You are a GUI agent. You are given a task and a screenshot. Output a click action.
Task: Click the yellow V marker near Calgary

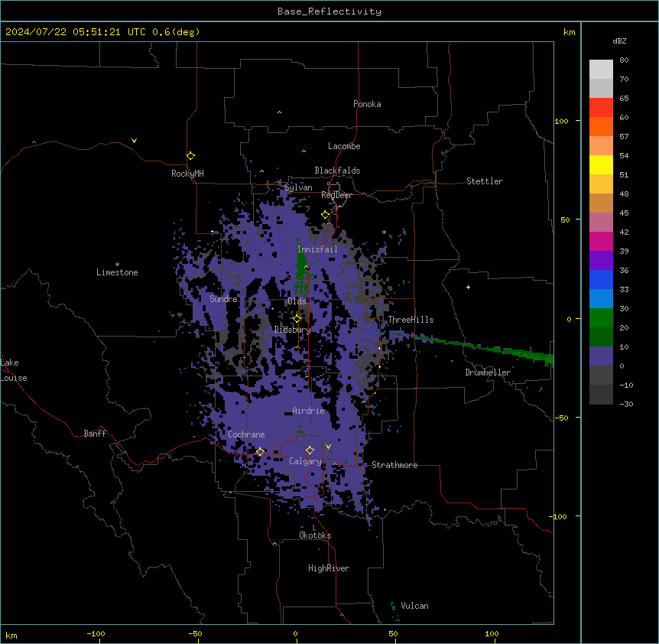(328, 447)
